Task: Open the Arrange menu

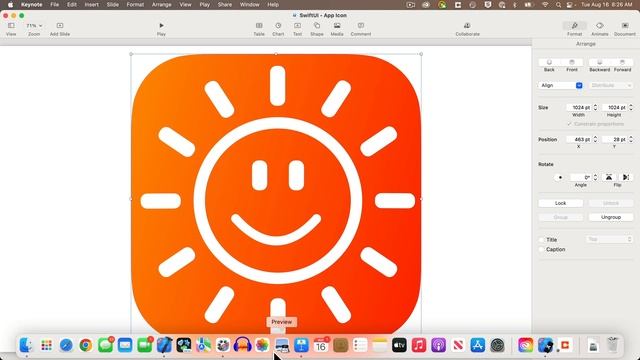Action: pos(162,4)
